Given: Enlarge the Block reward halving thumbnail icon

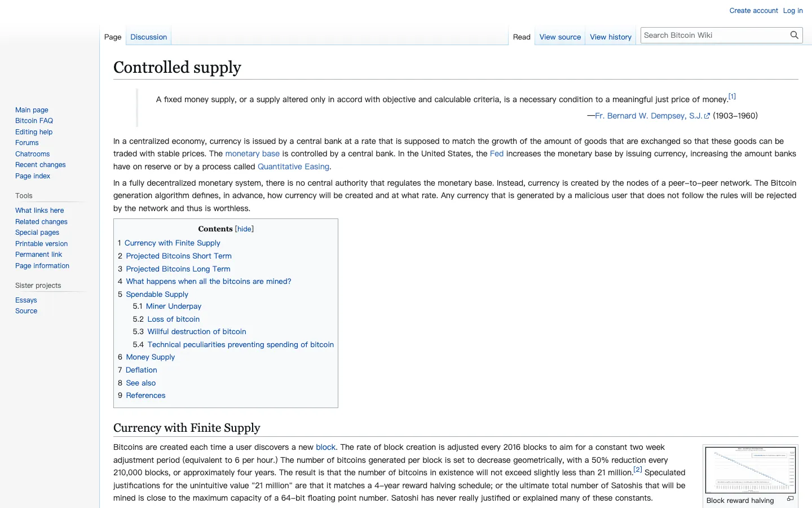Looking at the screenshot, I should [x=790, y=499].
